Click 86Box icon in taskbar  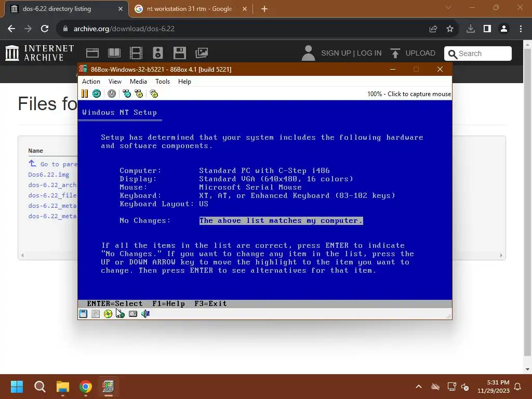108,387
